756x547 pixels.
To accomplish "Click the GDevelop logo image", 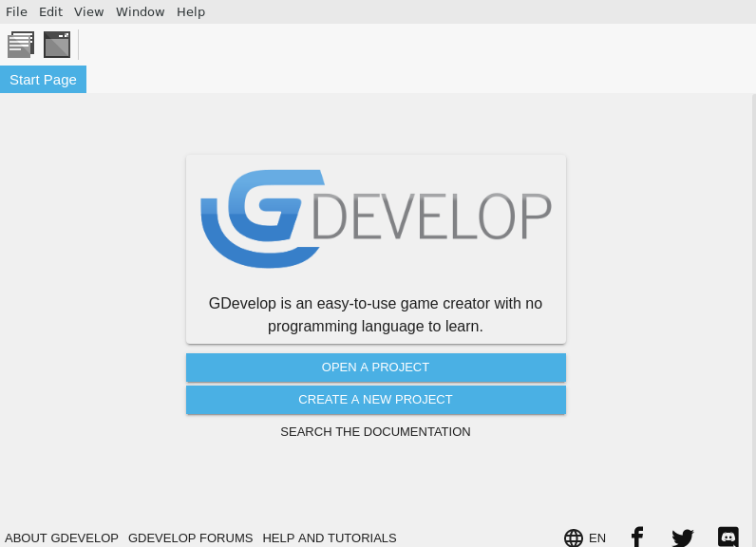I will click(x=376, y=218).
